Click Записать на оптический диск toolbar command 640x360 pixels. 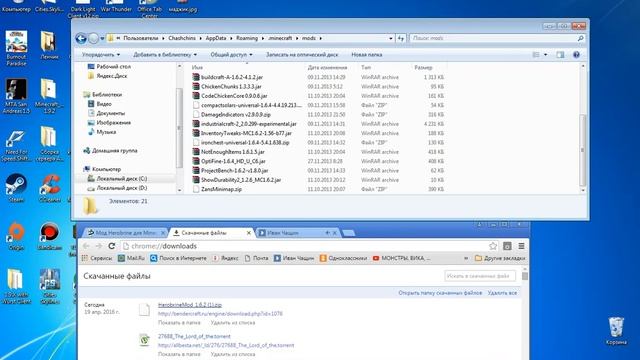(x=302, y=55)
